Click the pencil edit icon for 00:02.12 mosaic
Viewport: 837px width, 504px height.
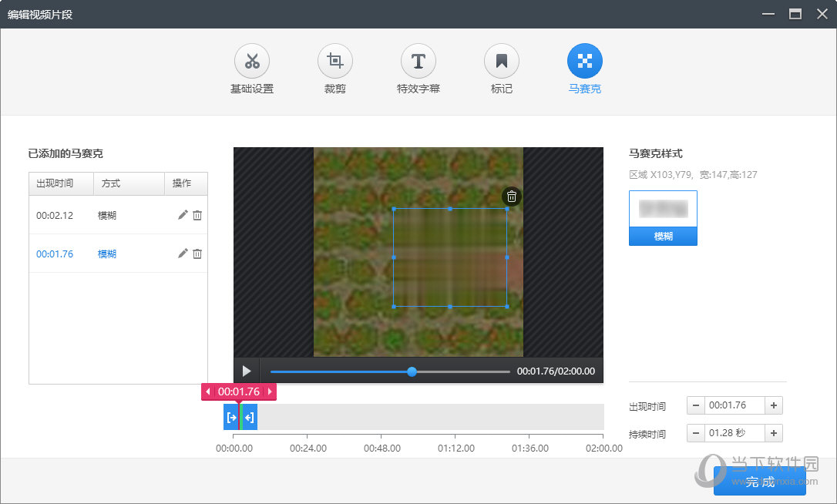(x=183, y=215)
